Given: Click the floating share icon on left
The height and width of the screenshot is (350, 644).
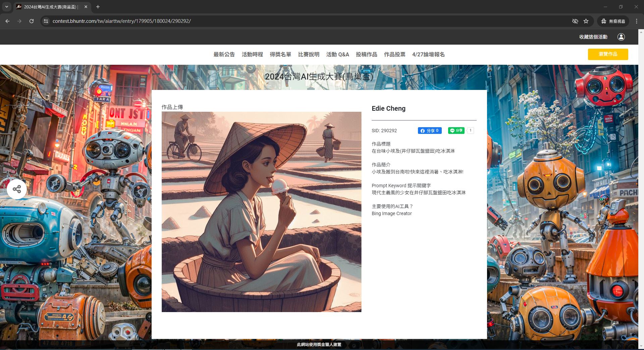Looking at the screenshot, I should click(x=17, y=189).
